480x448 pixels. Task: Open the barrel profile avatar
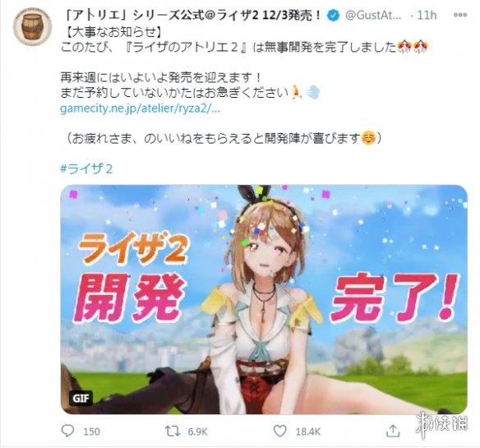[x=32, y=27]
